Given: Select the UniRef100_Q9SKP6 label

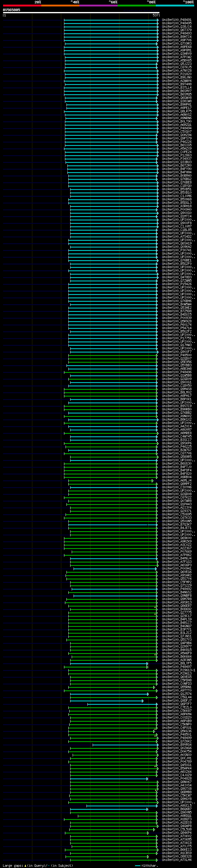Looking at the screenshot, I should pos(176,443).
